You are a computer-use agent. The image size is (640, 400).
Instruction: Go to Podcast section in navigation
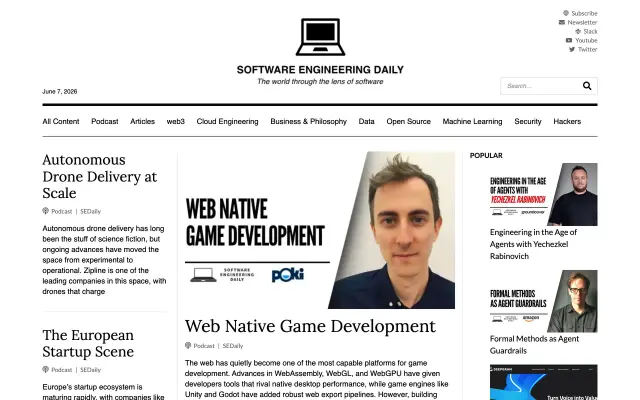tap(104, 121)
